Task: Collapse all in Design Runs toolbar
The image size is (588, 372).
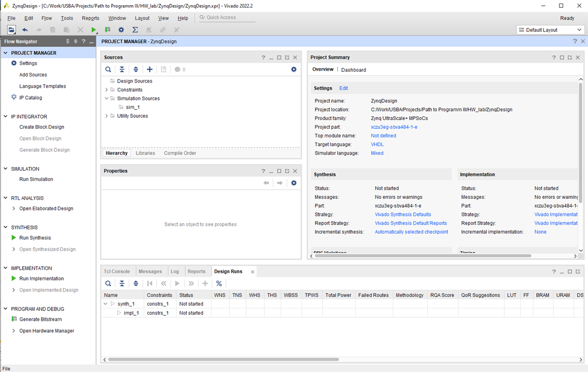Action: tap(122, 283)
